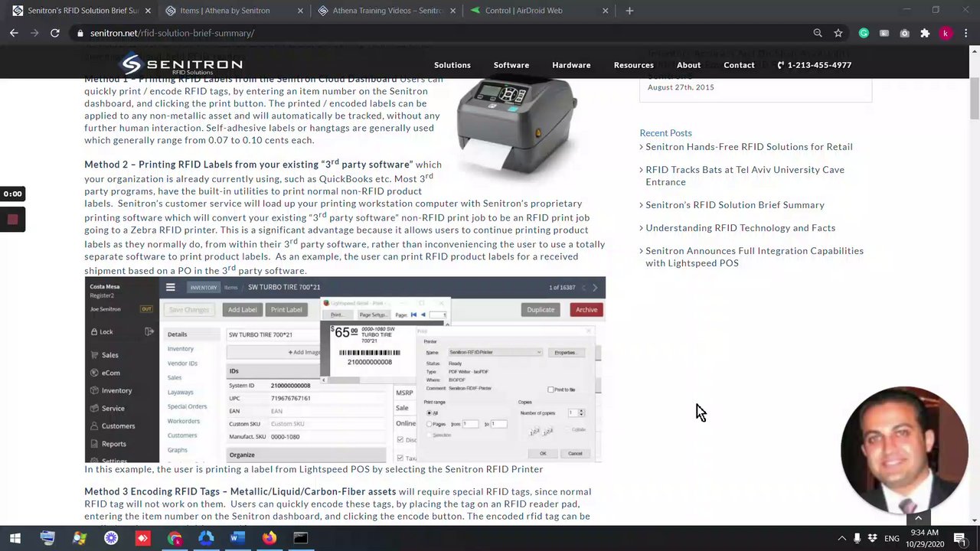Image resolution: width=980 pixels, height=551 pixels.
Task: Click the August 27th, 2015 date
Action: click(681, 87)
